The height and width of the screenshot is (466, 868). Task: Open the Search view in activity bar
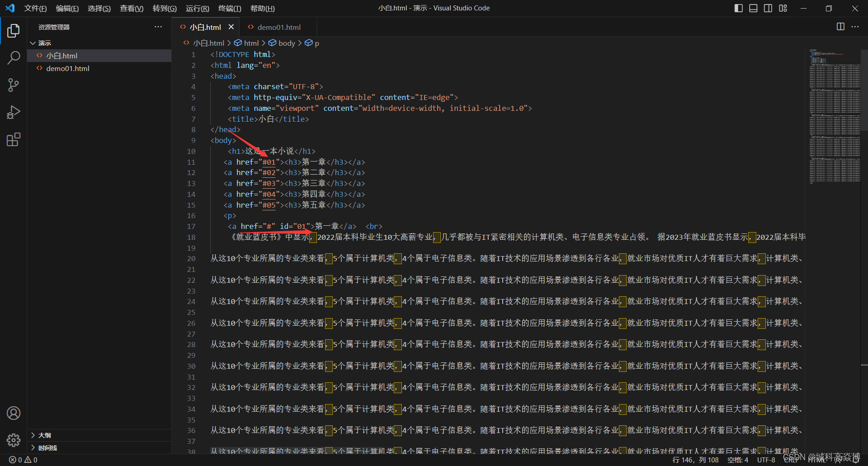pyautogui.click(x=14, y=58)
